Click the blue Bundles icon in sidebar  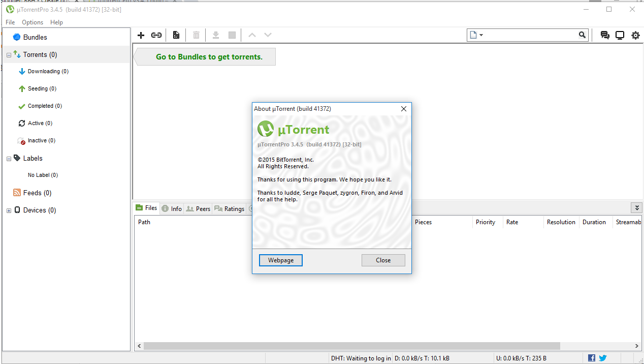point(17,37)
